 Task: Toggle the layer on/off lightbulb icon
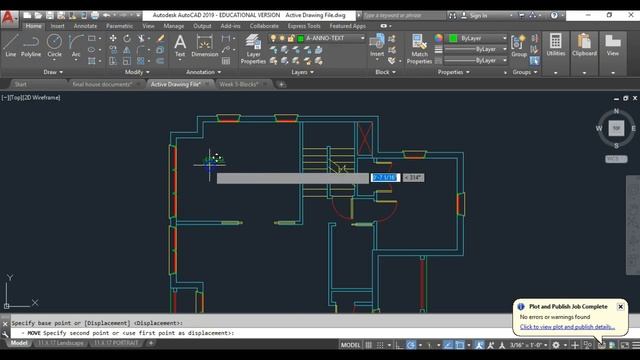click(x=273, y=38)
